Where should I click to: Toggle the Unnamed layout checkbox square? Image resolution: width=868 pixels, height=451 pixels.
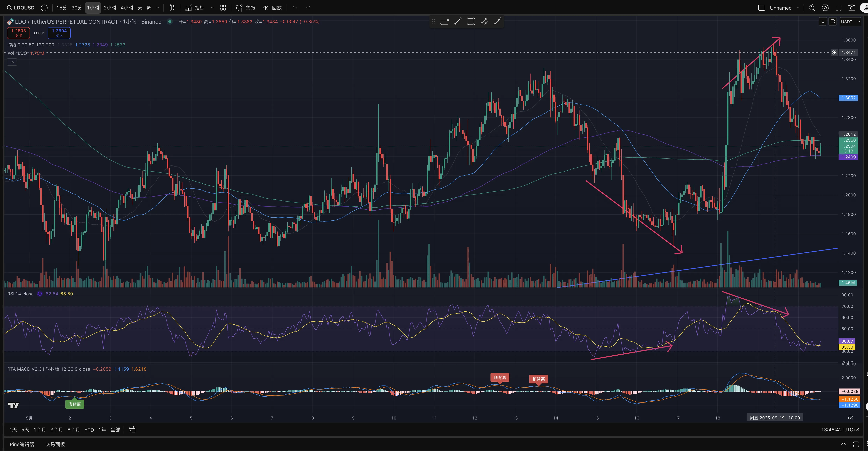coord(762,7)
